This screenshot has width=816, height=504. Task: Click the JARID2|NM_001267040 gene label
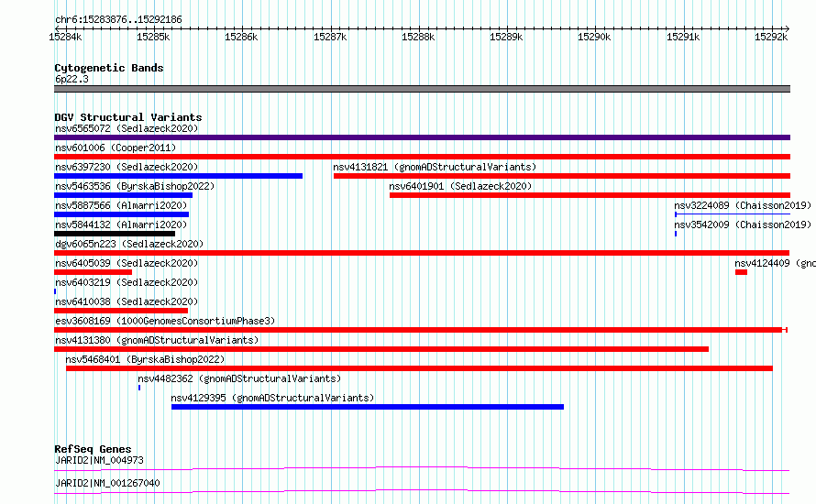point(107,483)
